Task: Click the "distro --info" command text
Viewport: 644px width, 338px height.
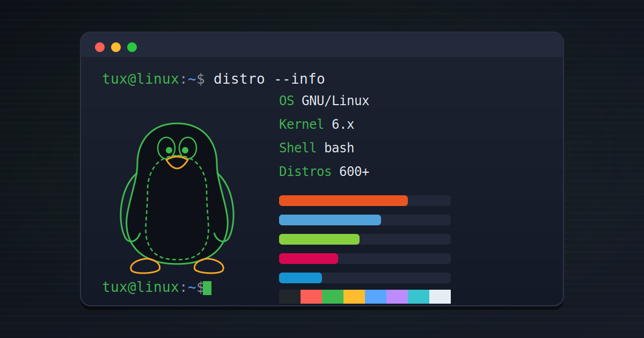Action: click(269, 79)
